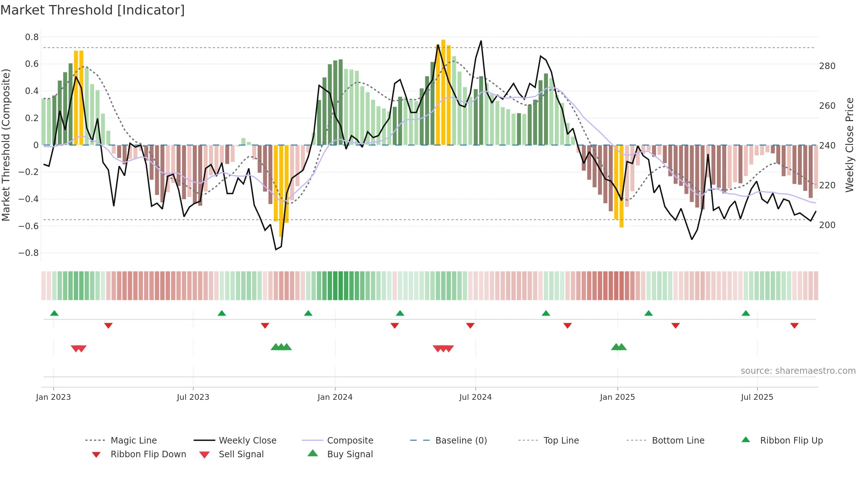The width and height of the screenshot is (868, 488).
Task: Click the first ribbon flip up marker, January 2023
Action: [54, 313]
